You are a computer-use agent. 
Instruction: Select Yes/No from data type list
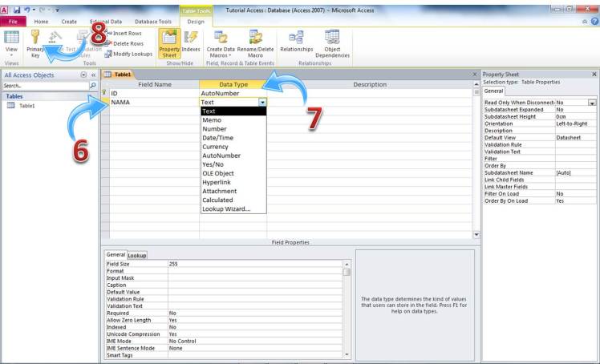point(213,164)
